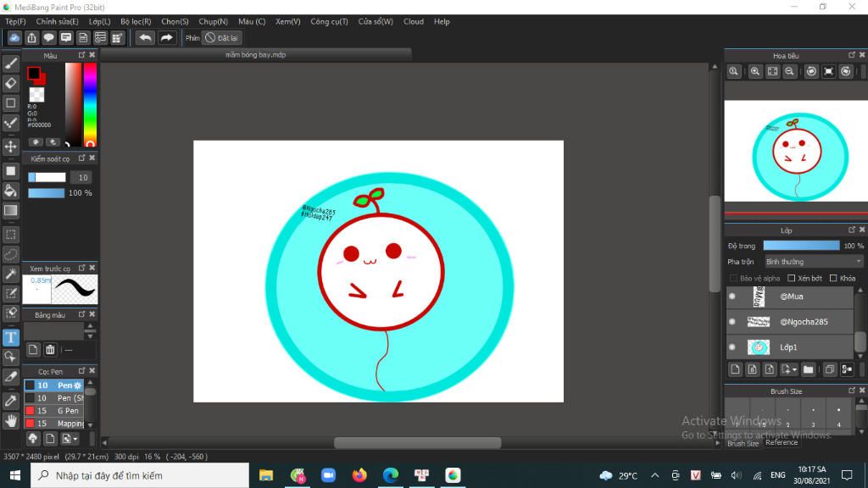Viewport: 868px width, 488px height.
Task: Click the rainbow hue bar
Action: tap(90, 104)
